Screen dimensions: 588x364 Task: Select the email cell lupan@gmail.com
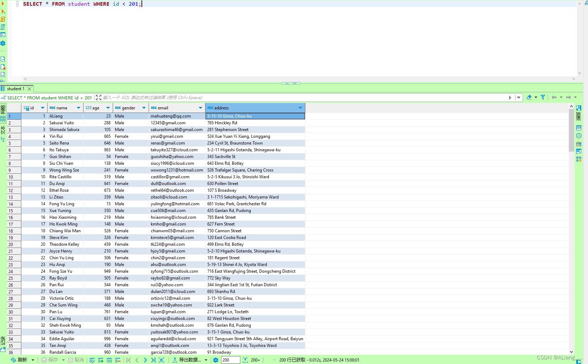[177, 312]
